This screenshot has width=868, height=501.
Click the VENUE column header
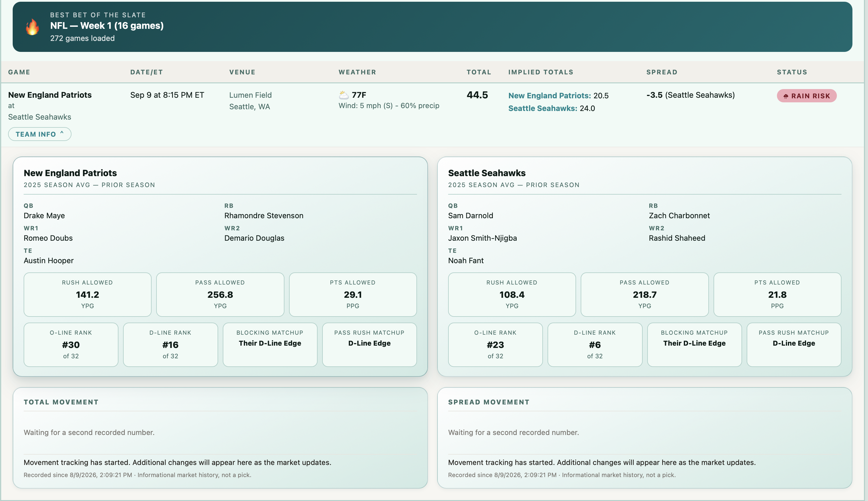(242, 72)
